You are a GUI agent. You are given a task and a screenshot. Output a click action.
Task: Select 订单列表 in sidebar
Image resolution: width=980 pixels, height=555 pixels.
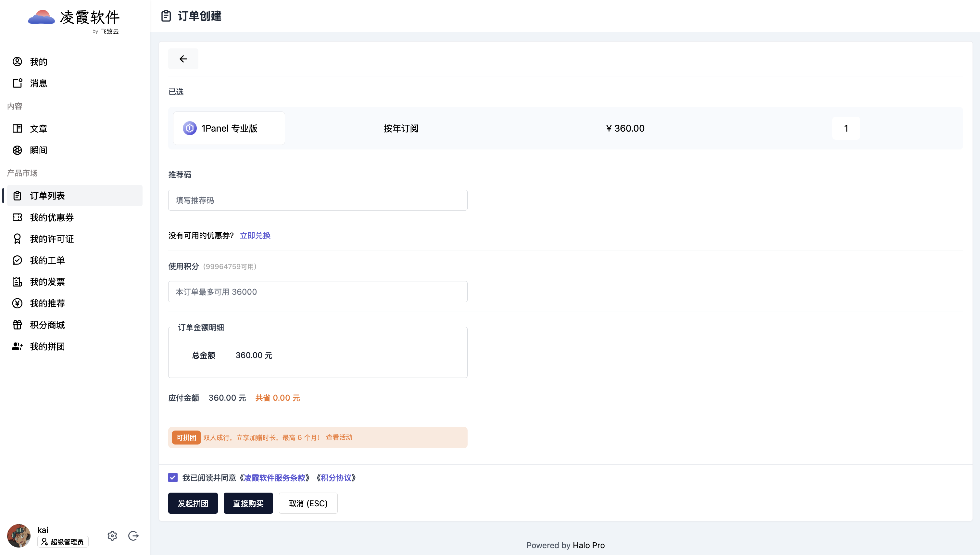75,196
